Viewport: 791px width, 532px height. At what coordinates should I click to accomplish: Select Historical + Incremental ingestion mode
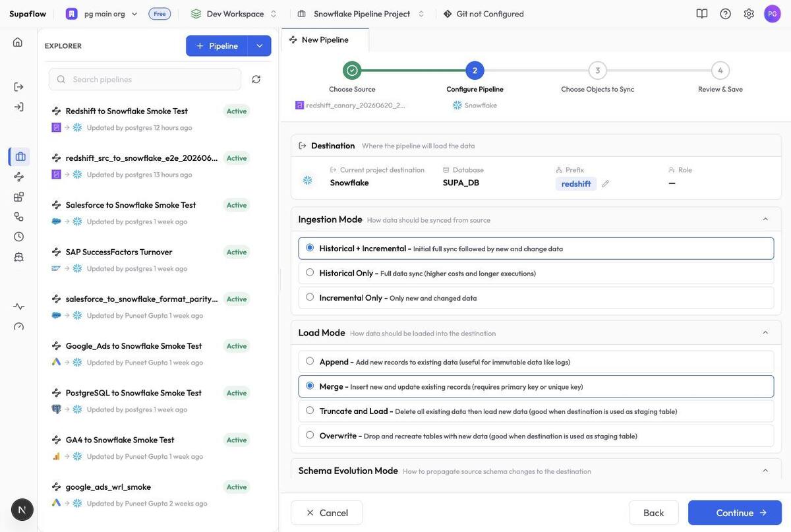click(x=536, y=249)
